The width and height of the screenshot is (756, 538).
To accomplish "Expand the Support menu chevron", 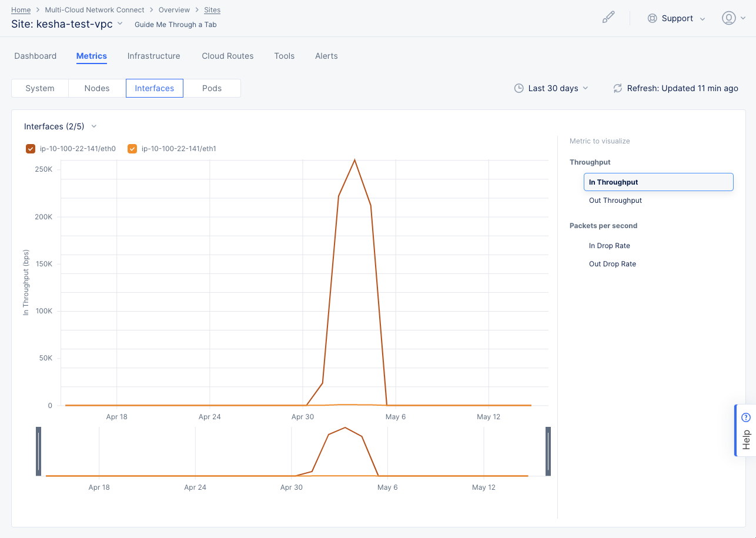I will click(x=703, y=18).
